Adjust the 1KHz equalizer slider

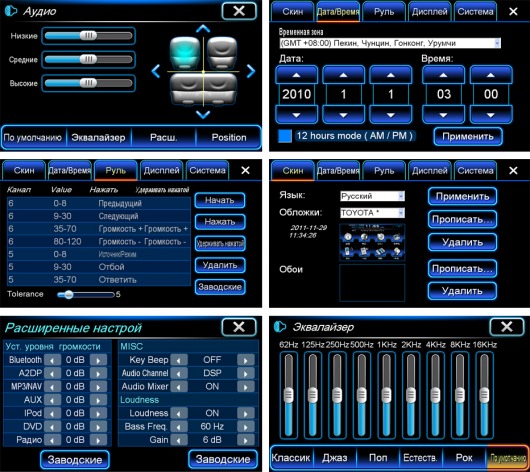tap(386, 395)
